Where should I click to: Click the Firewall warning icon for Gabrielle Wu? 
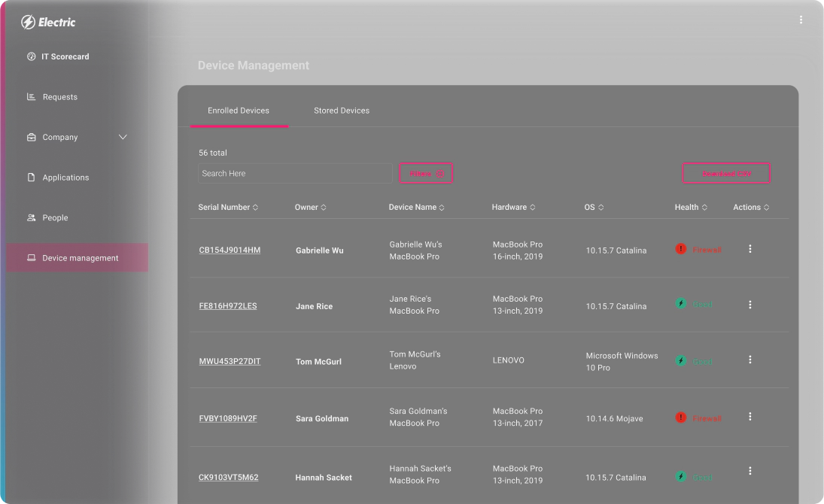pos(680,249)
